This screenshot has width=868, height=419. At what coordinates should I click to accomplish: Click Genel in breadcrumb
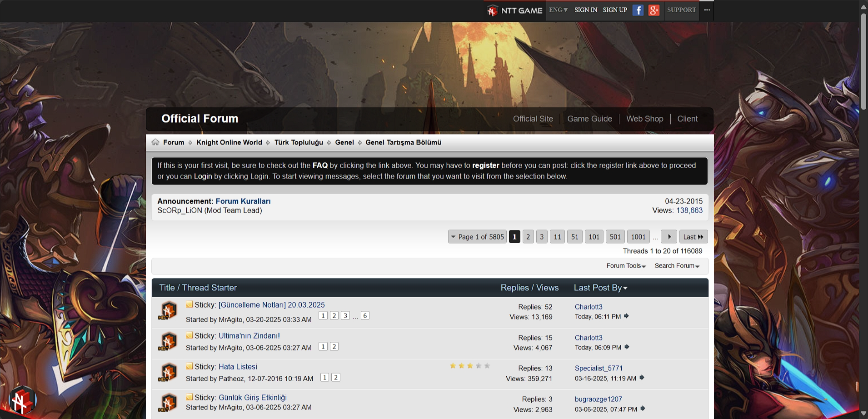coord(344,142)
